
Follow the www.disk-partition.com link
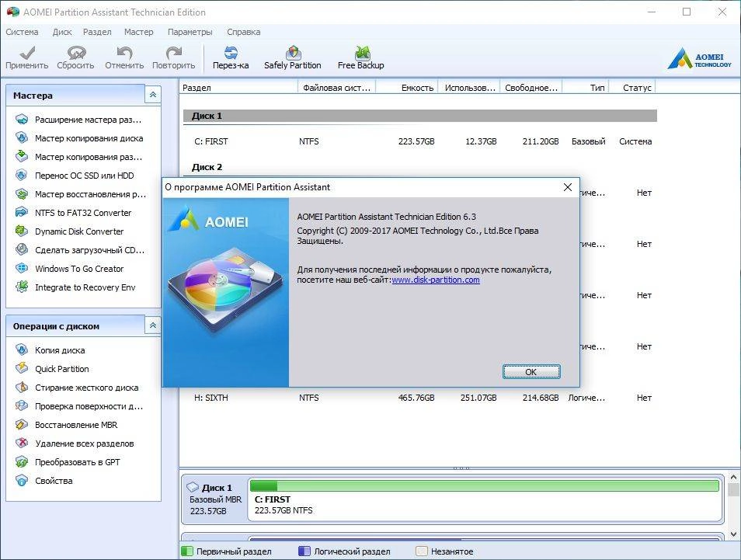click(x=436, y=280)
